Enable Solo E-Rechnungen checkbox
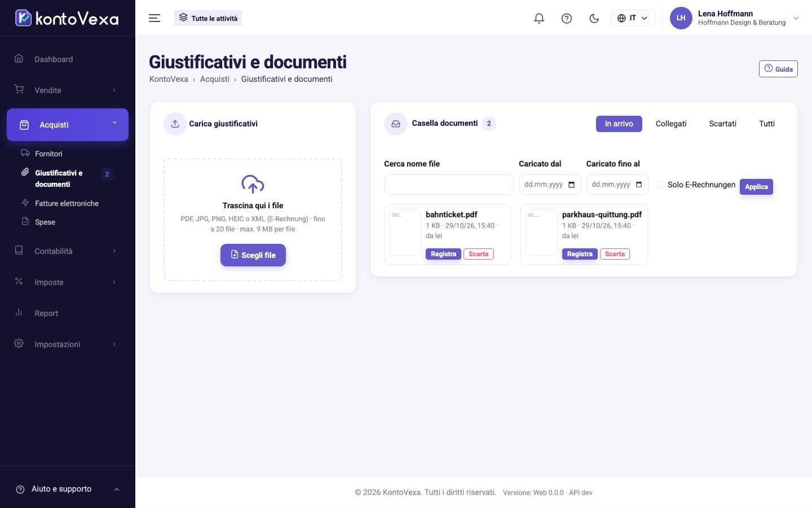 (660, 185)
